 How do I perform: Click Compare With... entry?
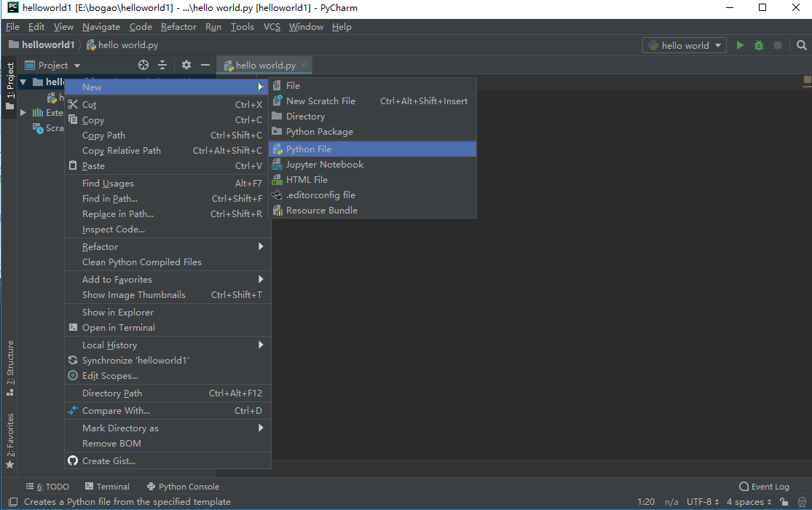[167, 410]
